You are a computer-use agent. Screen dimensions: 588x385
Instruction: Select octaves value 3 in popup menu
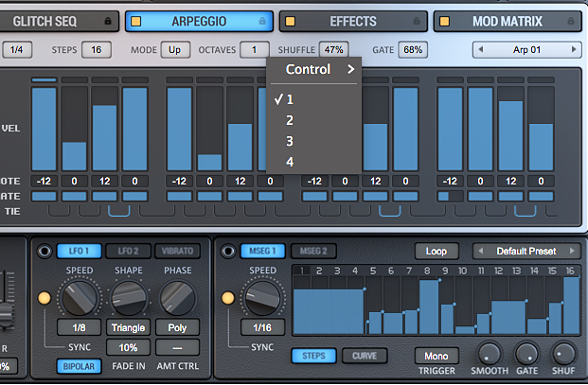pos(313,141)
